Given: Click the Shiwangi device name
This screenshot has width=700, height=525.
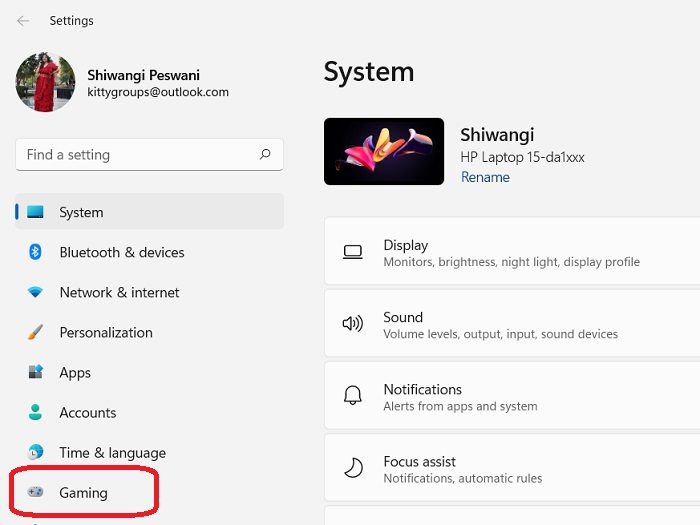Looking at the screenshot, I should click(x=497, y=135).
